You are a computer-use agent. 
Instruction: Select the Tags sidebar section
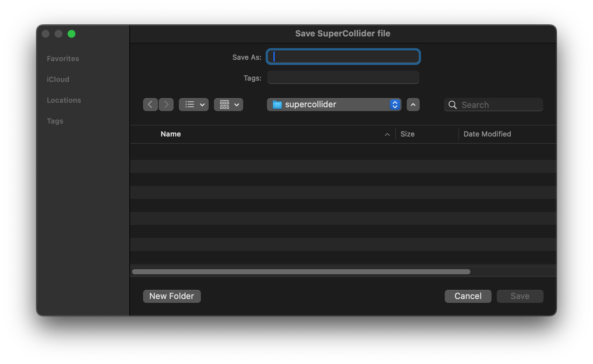coord(55,121)
